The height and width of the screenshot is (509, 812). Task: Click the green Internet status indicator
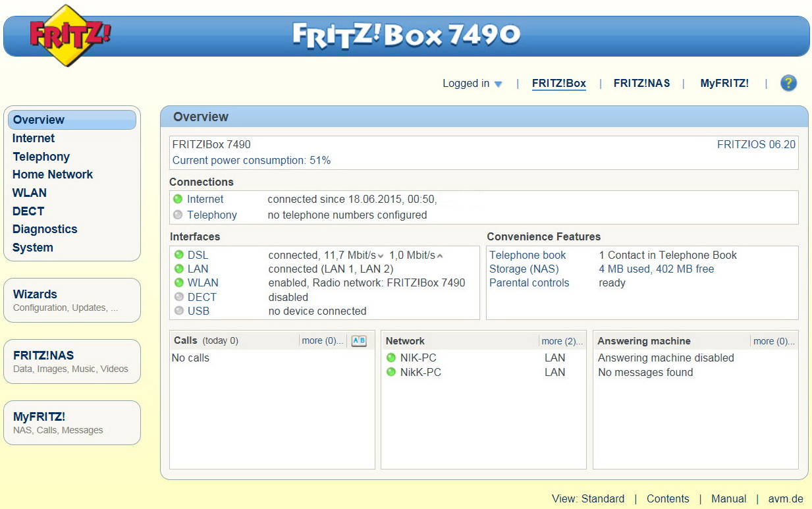point(178,199)
